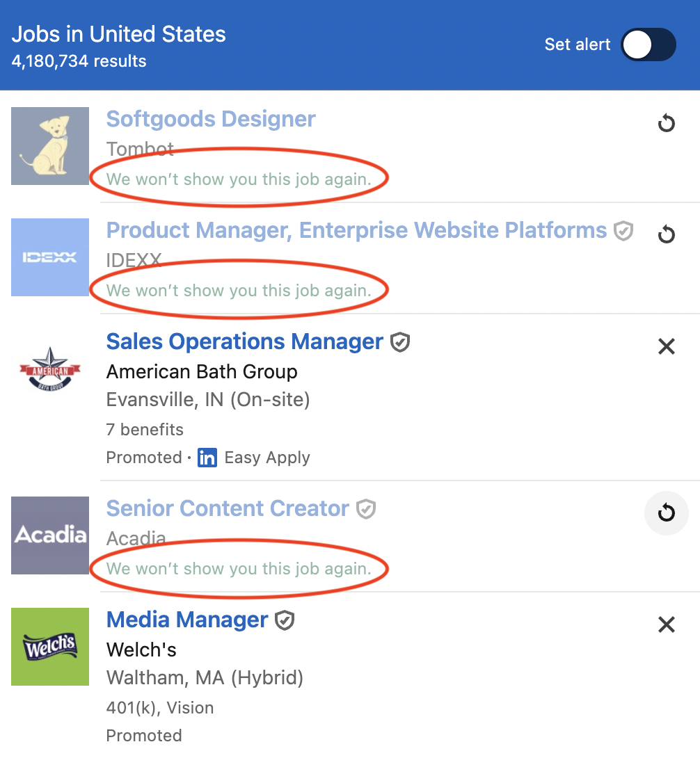Click the Tombot company logo
Image resolution: width=700 pixels, height=758 pixels.
point(49,146)
